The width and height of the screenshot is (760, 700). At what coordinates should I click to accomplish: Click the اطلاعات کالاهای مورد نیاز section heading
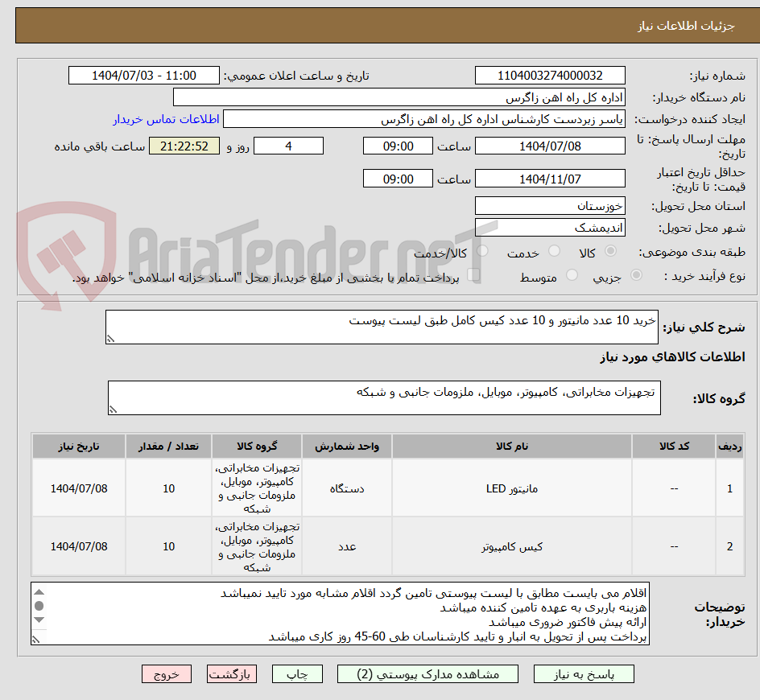pos(672,357)
